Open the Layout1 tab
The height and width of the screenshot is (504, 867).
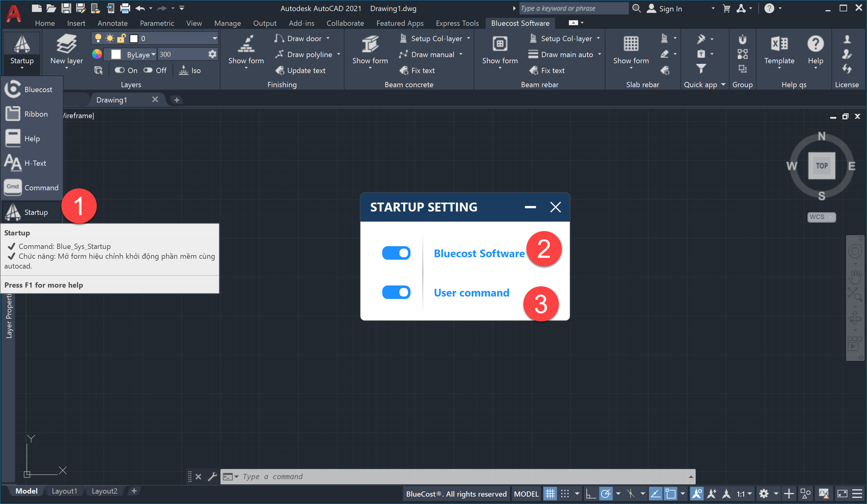tap(64, 491)
